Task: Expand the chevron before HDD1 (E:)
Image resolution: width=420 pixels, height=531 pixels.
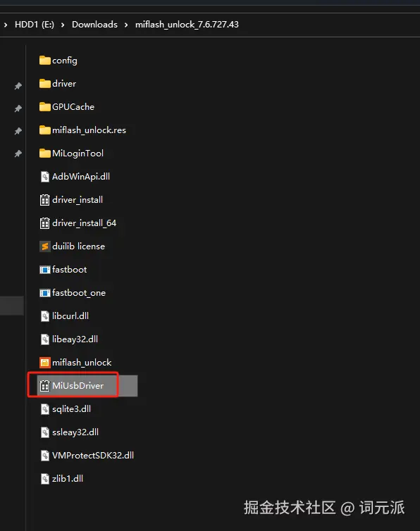Action: click(x=6, y=25)
